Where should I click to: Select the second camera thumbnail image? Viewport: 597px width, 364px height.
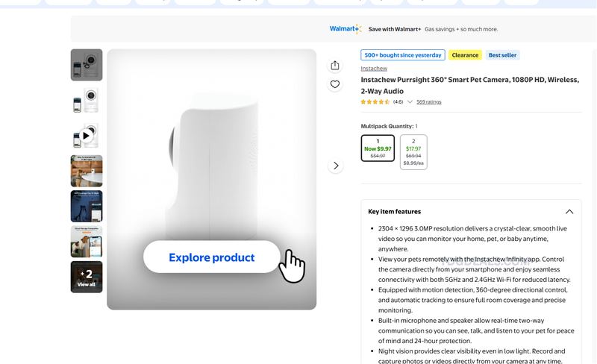[87, 100]
